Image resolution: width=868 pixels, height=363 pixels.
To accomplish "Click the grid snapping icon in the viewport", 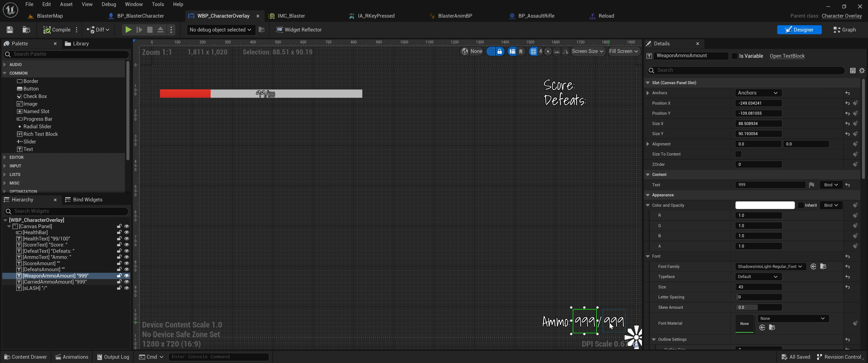I will pos(533,51).
